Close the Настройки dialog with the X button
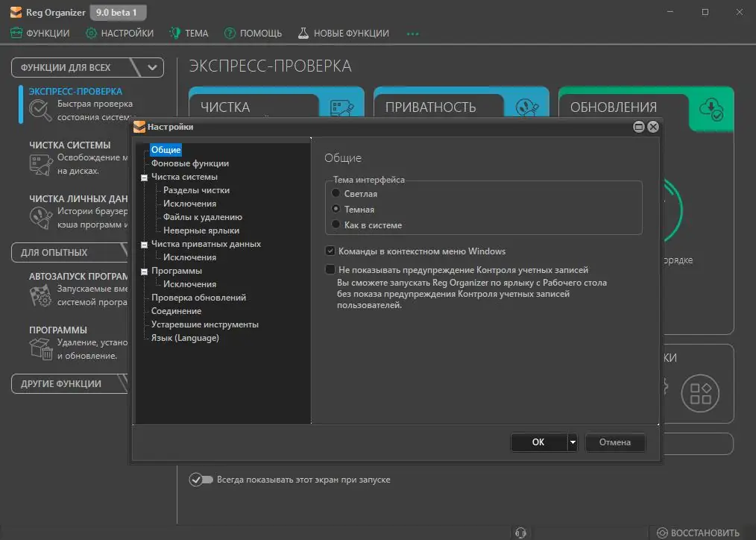This screenshot has height=540, width=756. [653, 127]
